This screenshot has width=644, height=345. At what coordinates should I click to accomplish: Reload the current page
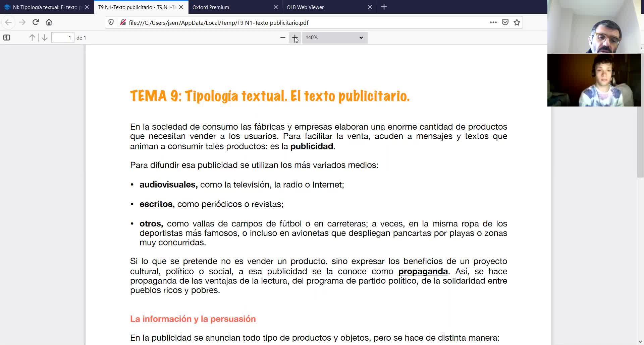36,22
